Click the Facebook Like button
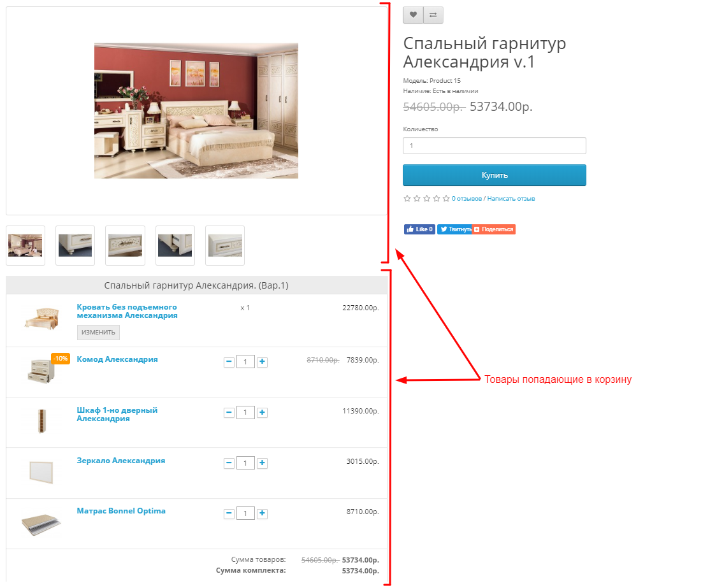The image size is (717, 588). [419, 229]
